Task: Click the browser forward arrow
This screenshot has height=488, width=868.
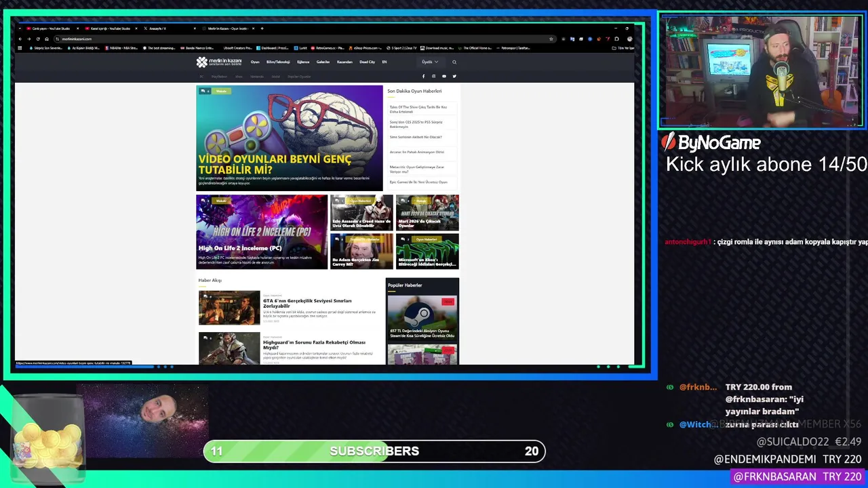Action: [29, 39]
